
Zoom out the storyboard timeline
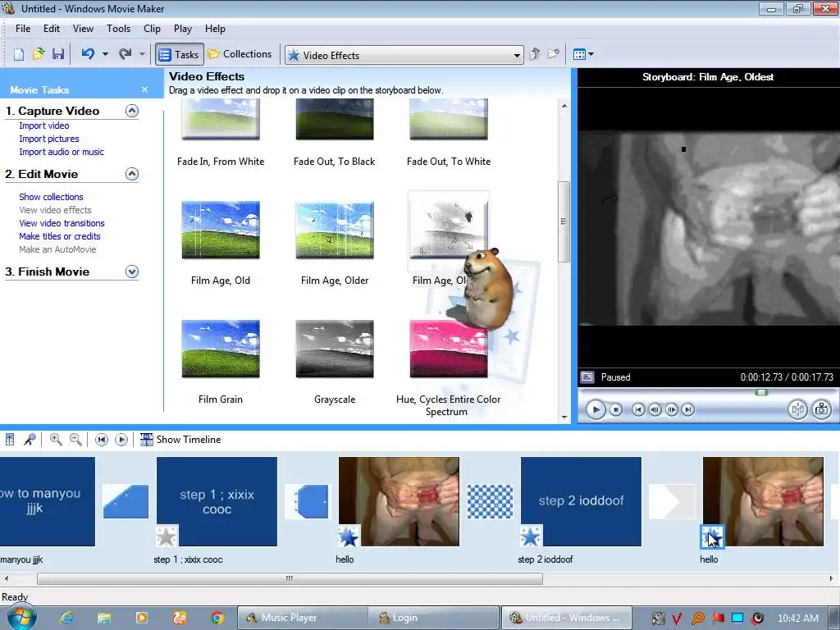point(75,440)
